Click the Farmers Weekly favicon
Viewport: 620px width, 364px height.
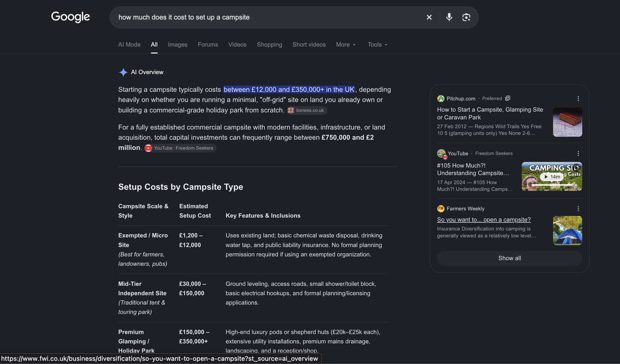[x=441, y=209]
